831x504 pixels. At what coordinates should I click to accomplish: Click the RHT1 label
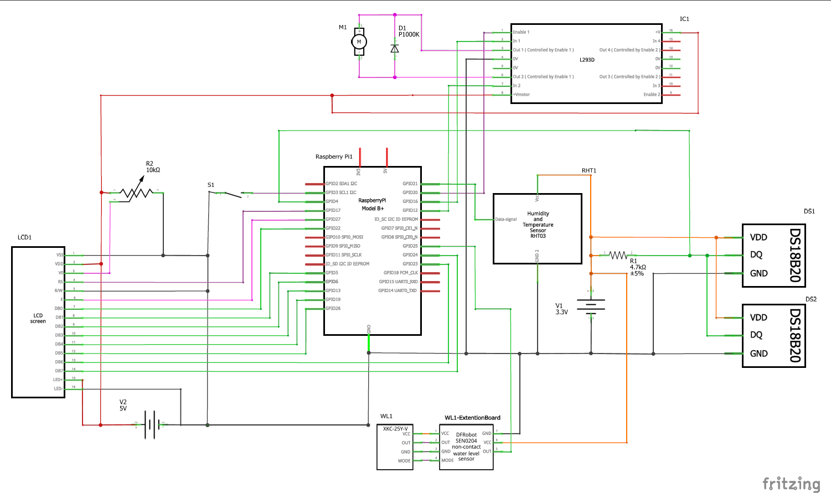click(x=589, y=170)
